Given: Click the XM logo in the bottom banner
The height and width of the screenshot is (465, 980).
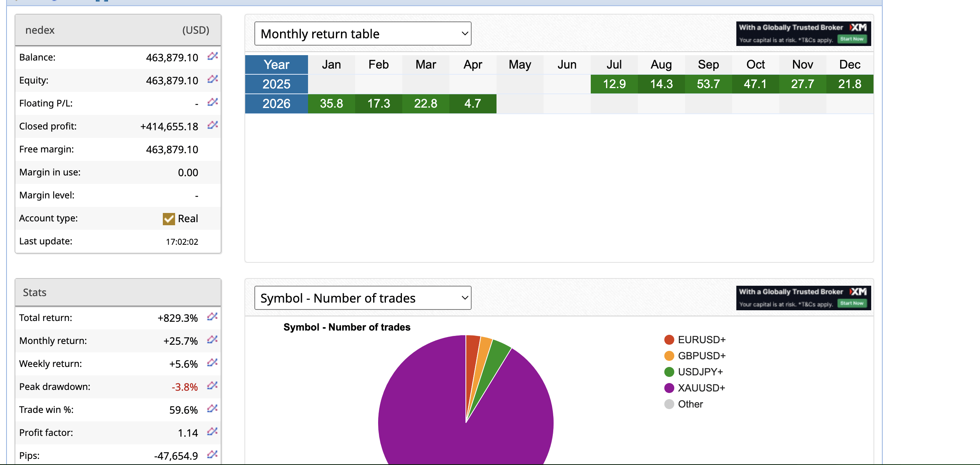Looking at the screenshot, I should (x=859, y=291).
